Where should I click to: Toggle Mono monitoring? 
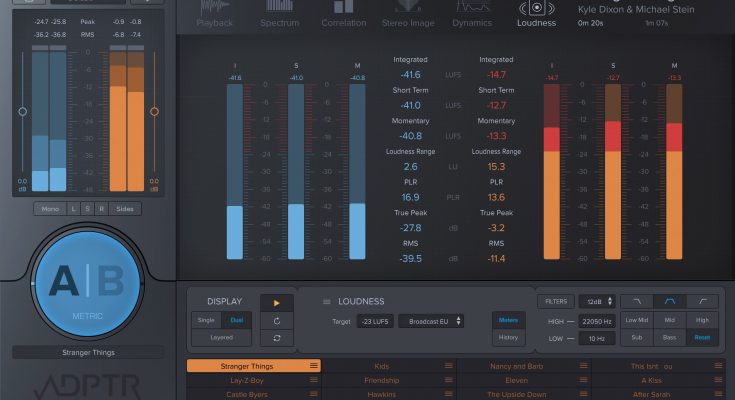click(49, 209)
